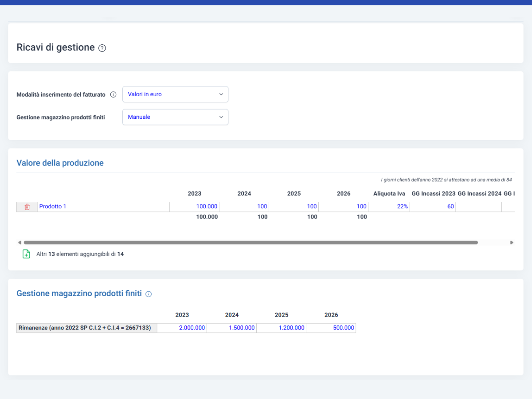Click the right arrow of horizontal scrollbar
The image size is (532, 399).
[512, 243]
